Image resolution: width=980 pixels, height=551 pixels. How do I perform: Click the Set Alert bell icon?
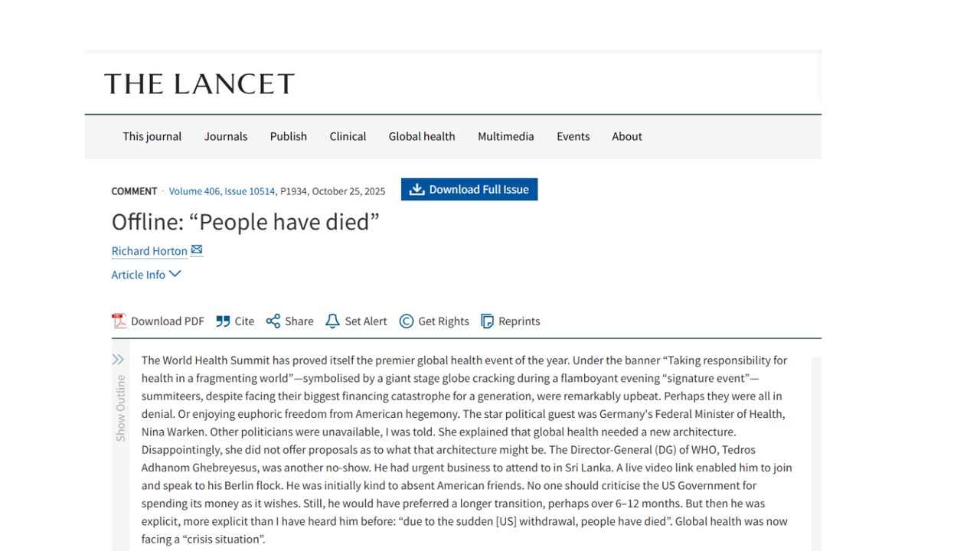point(332,321)
